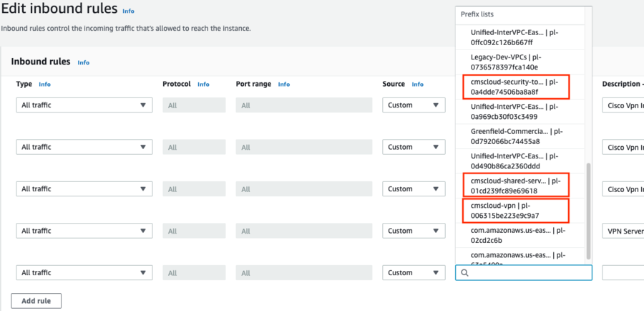
Task: Select prefix list pl-0a969cb30f03c3499
Action: point(520,112)
